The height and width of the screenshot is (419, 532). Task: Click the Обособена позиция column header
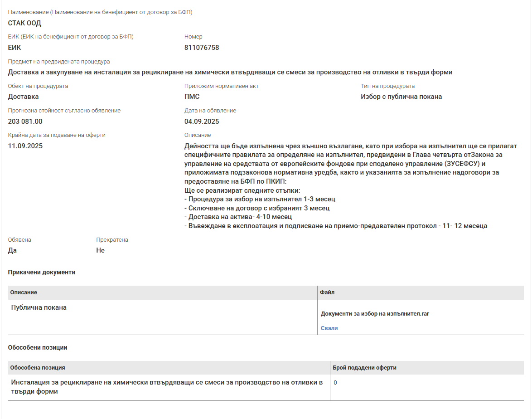(38, 368)
